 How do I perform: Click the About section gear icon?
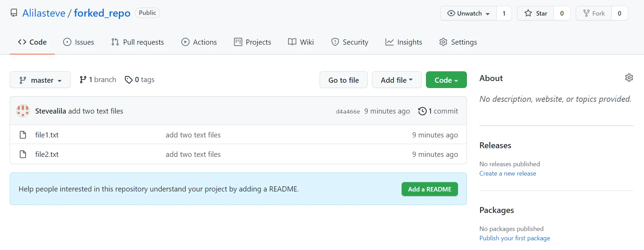(629, 78)
